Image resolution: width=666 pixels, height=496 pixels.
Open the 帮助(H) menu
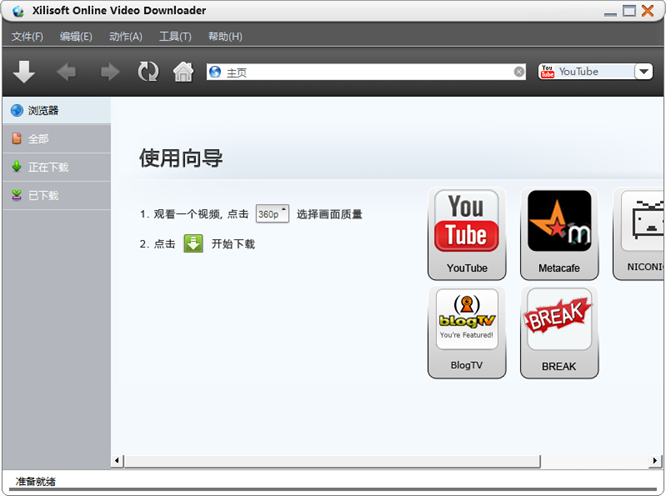[x=225, y=37]
